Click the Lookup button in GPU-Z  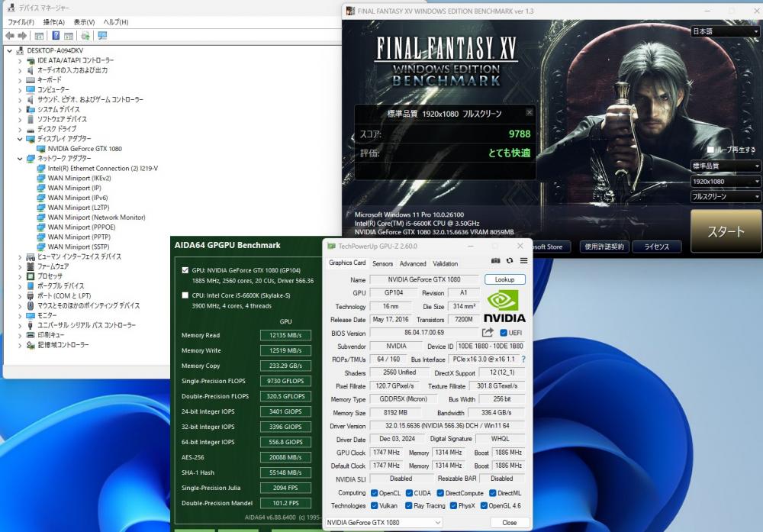(504, 279)
